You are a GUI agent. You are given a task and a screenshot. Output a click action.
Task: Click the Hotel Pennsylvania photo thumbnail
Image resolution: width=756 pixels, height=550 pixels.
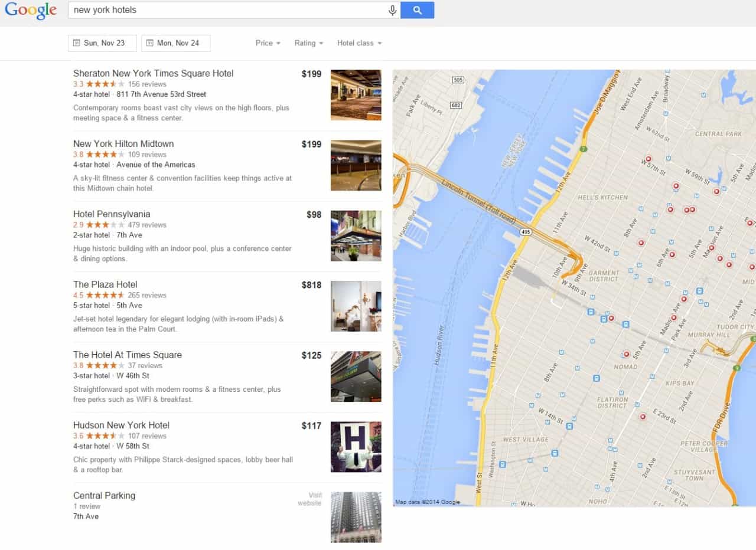click(x=356, y=235)
